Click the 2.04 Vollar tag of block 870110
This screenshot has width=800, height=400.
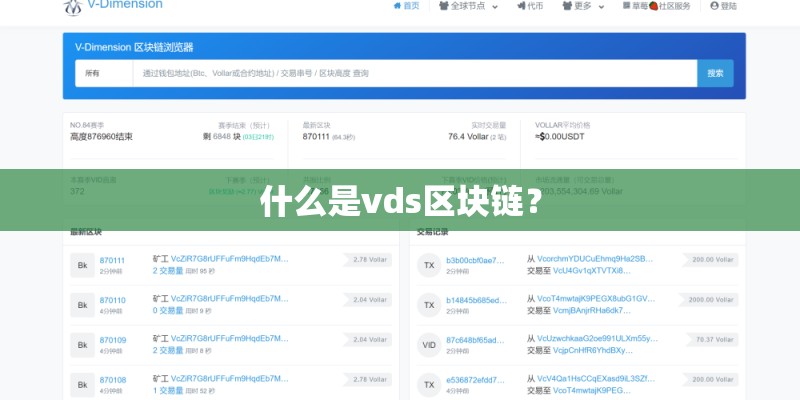click(368, 299)
